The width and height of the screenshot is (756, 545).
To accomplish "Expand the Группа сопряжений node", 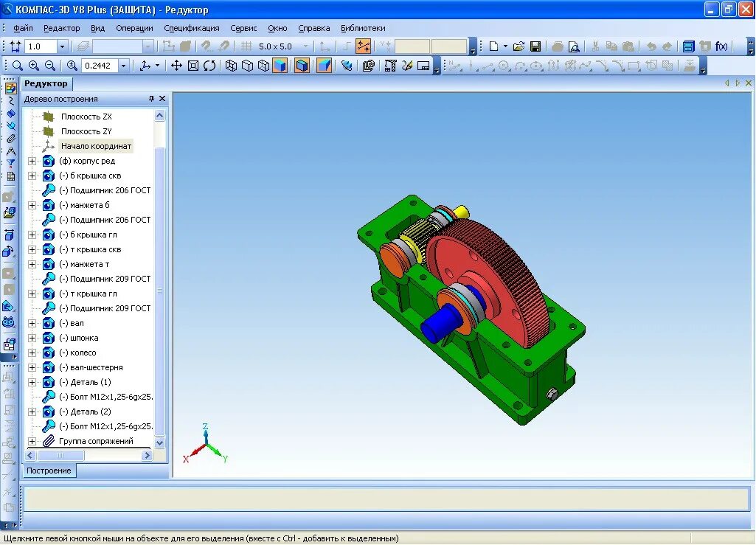I will tap(32, 441).
